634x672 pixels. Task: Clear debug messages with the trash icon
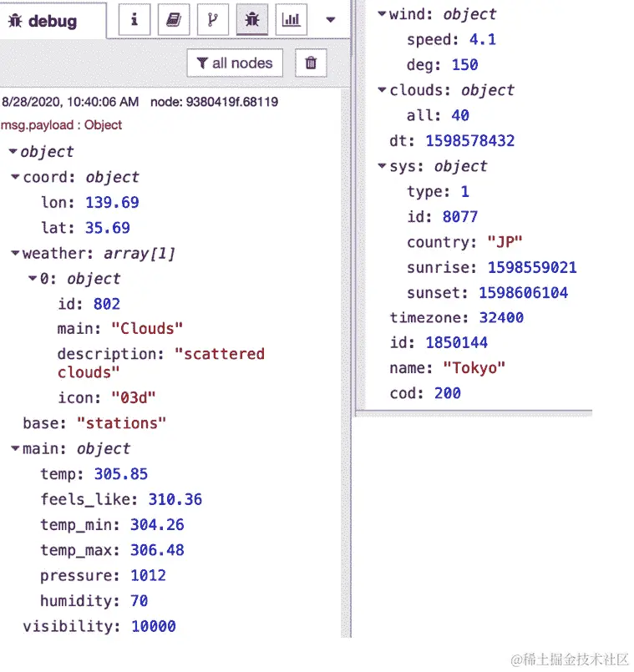310,63
